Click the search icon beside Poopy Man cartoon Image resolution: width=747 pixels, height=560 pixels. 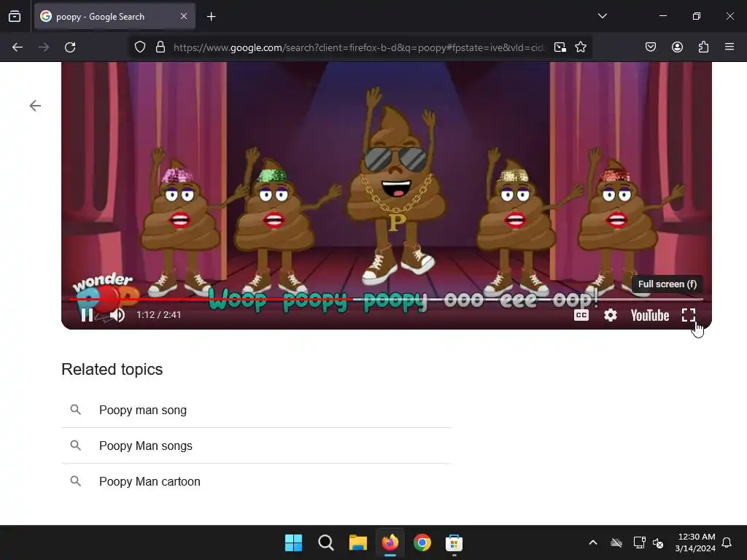point(75,481)
